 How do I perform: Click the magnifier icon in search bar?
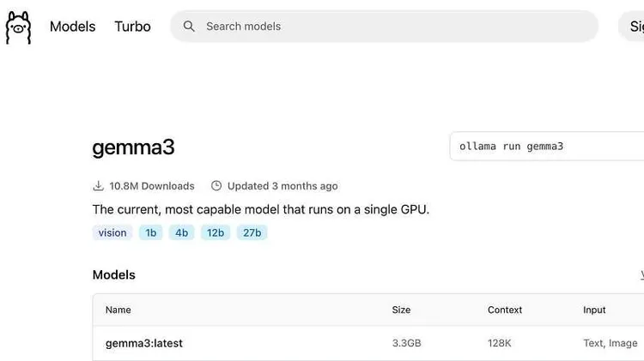point(189,27)
